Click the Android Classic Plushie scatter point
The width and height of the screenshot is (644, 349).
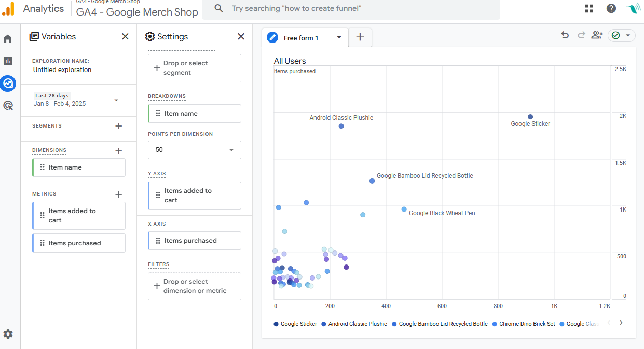point(341,126)
